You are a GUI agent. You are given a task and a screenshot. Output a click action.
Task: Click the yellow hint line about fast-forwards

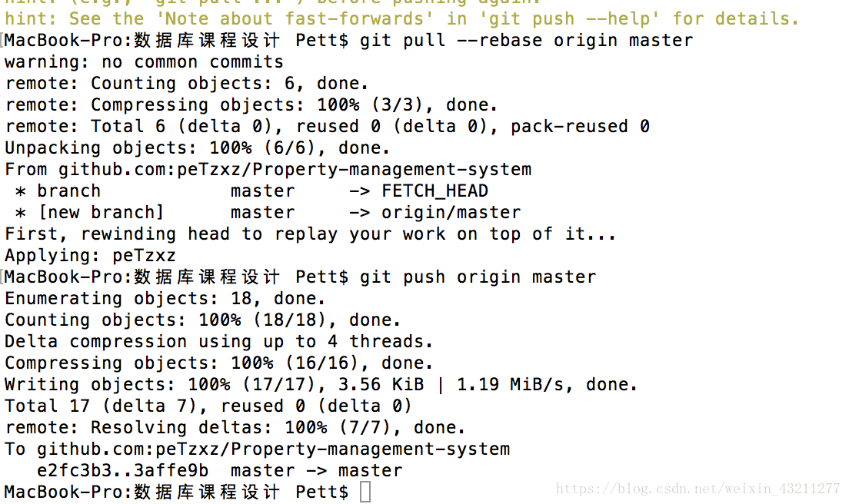click(x=401, y=19)
